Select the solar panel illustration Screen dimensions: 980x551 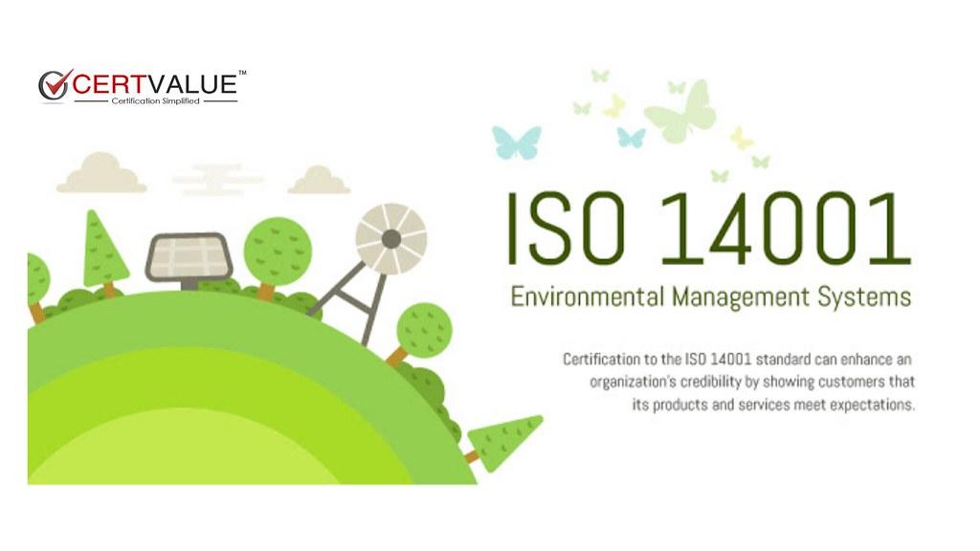[x=187, y=257]
